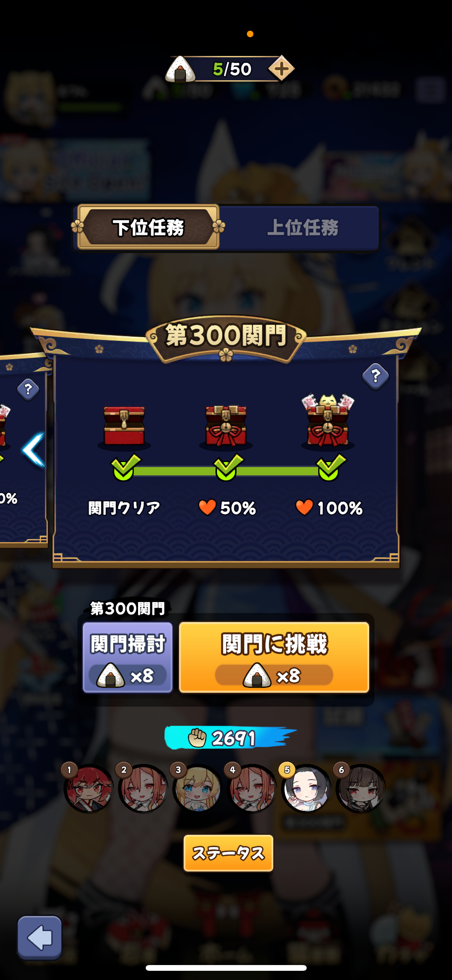Select the 下位任務 tab

click(x=148, y=227)
